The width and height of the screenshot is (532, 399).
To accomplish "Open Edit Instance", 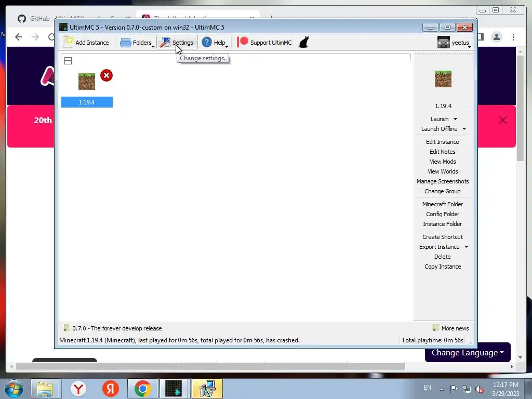I will point(443,142).
